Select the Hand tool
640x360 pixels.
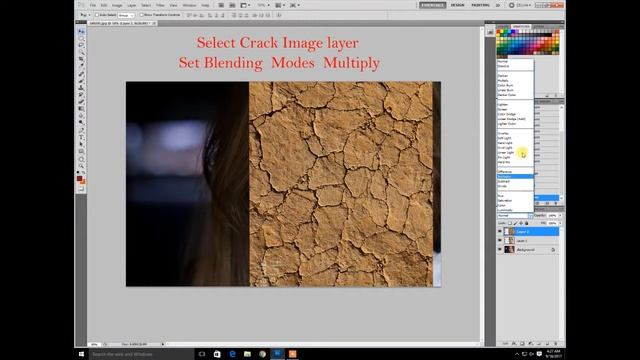(81, 159)
